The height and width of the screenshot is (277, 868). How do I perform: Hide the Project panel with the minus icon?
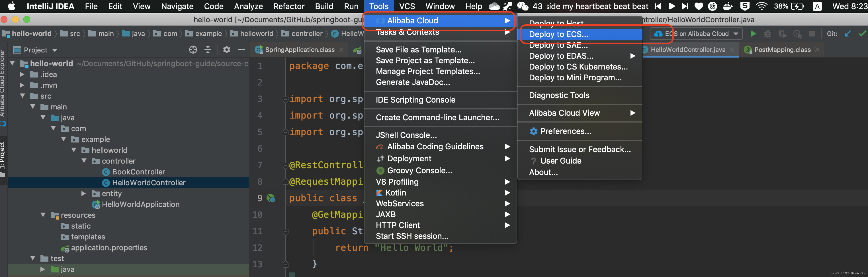(241, 50)
